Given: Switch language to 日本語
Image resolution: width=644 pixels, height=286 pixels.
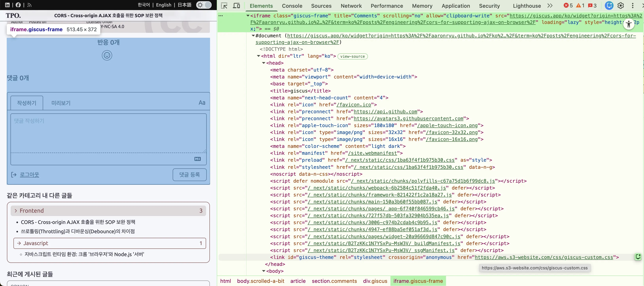Looking at the screenshot, I should tap(185, 5).
